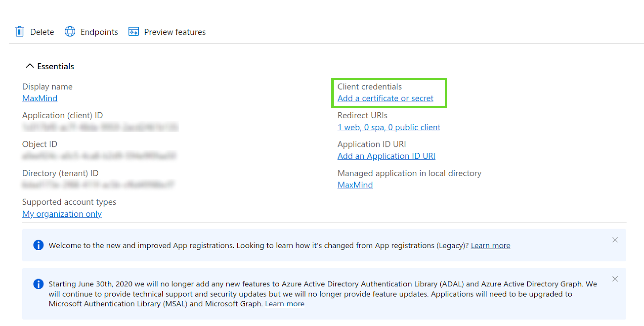Dismiss the App registrations welcome banner

[x=615, y=240]
